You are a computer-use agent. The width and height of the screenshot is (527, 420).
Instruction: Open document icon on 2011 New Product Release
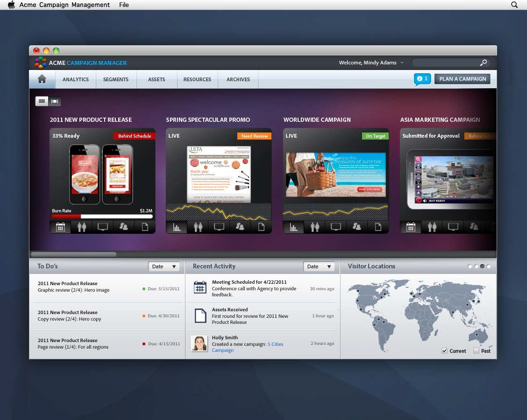[145, 227]
